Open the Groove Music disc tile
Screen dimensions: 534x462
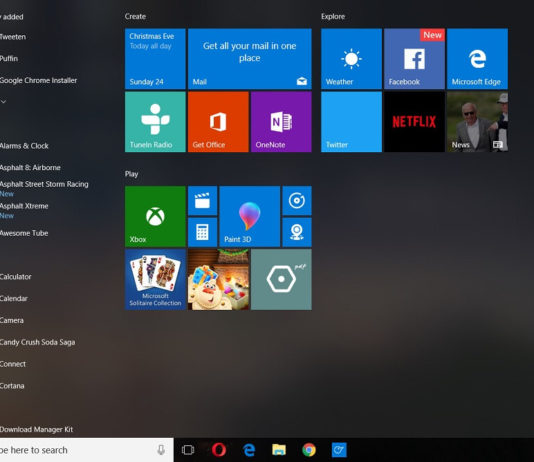(x=297, y=201)
